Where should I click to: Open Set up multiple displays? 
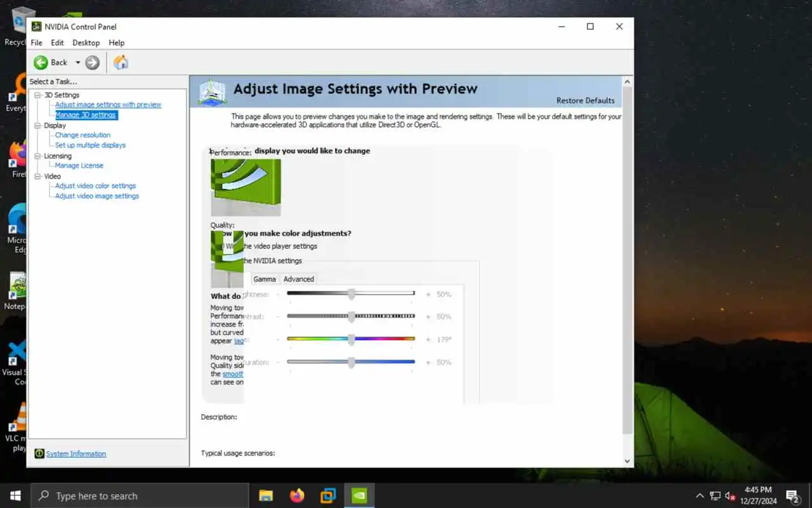[x=90, y=145]
